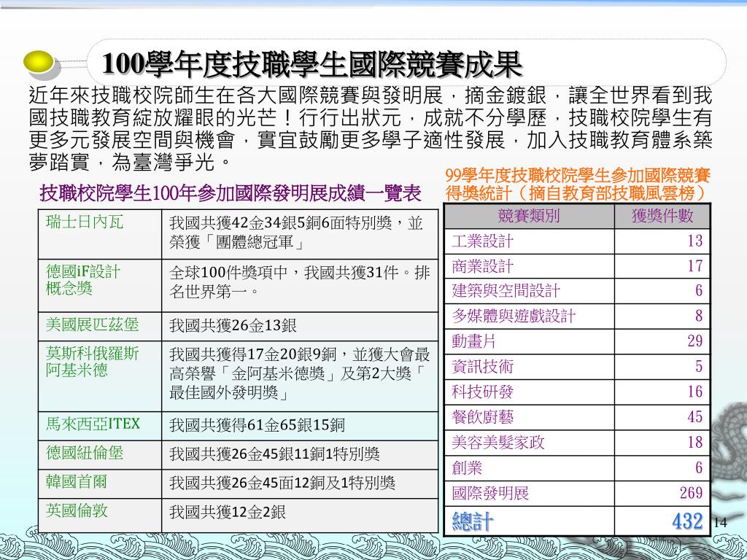Screen dimensions: 747x560
Task: Select the 德國iF設計概念獎 cell
Action: point(100,286)
